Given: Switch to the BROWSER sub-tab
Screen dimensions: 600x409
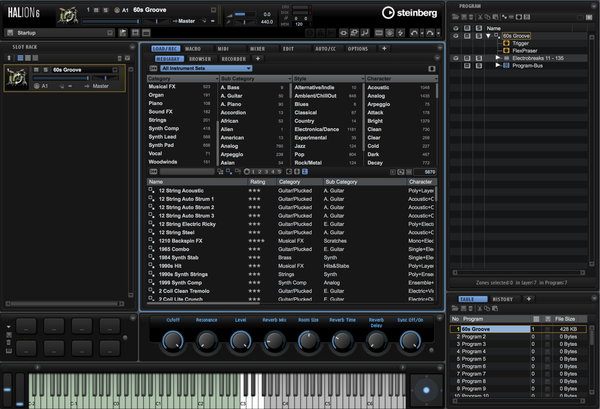Looking at the screenshot, I should (200, 59).
